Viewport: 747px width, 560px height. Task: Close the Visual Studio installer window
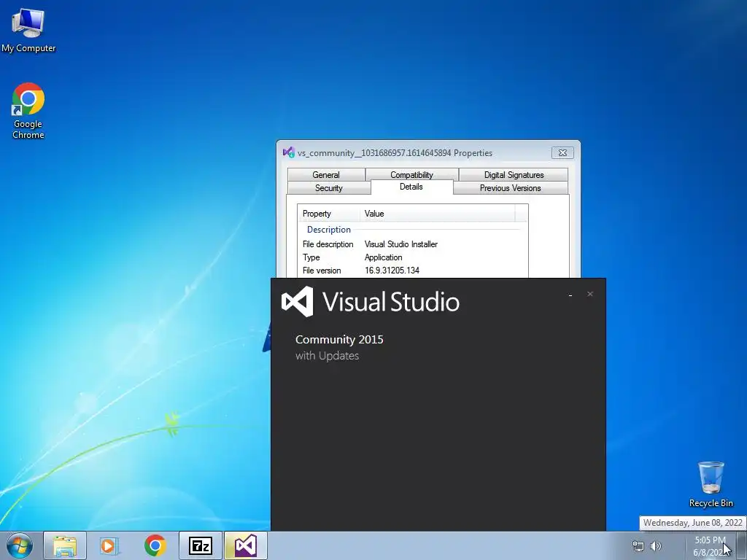pos(589,294)
